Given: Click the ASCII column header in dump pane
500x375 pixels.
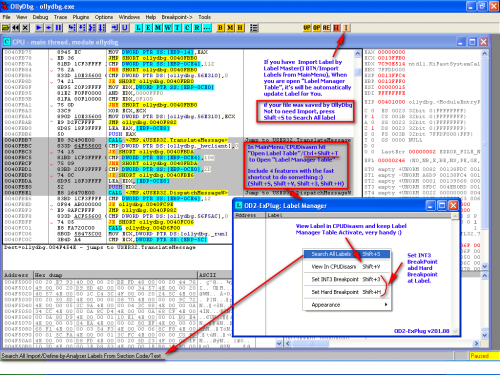Looking at the screenshot, I should (x=214, y=275).
